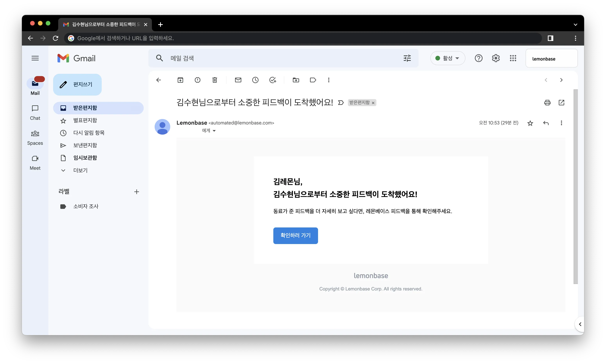Go to the next email arrow
Screen dimensions: 606x364
(561, 80)
